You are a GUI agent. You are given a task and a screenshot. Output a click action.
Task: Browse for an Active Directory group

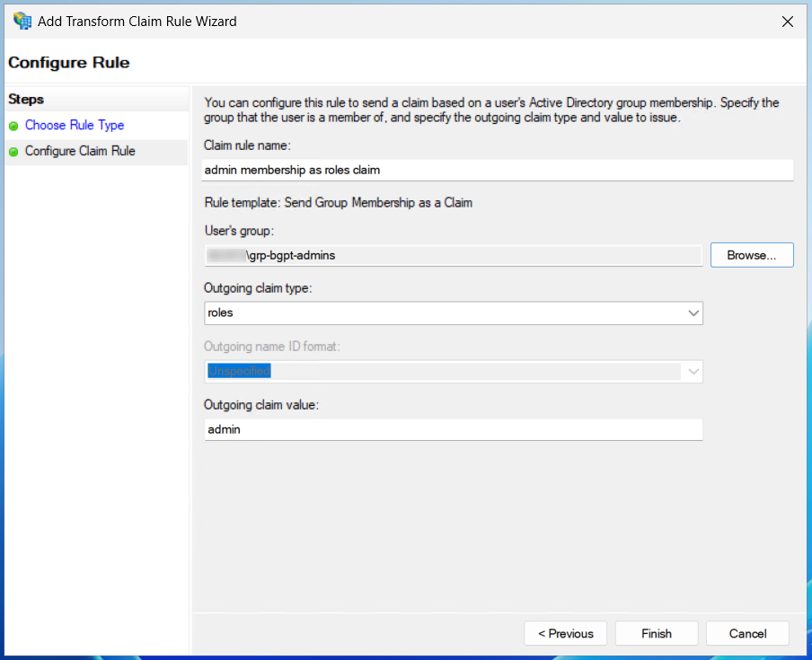(x=752, y=255)
